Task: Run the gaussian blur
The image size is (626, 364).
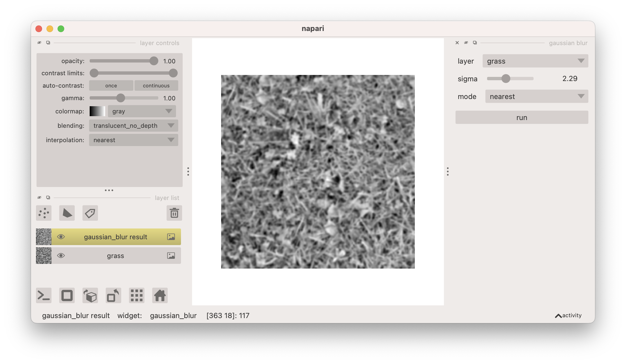Action: [522, 117]
